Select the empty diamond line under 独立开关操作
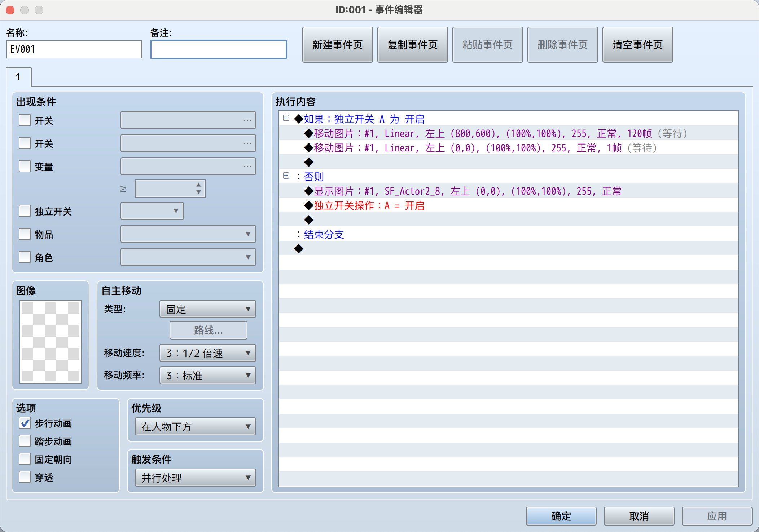The image size is (759, 532). click(x=509, y=220)
